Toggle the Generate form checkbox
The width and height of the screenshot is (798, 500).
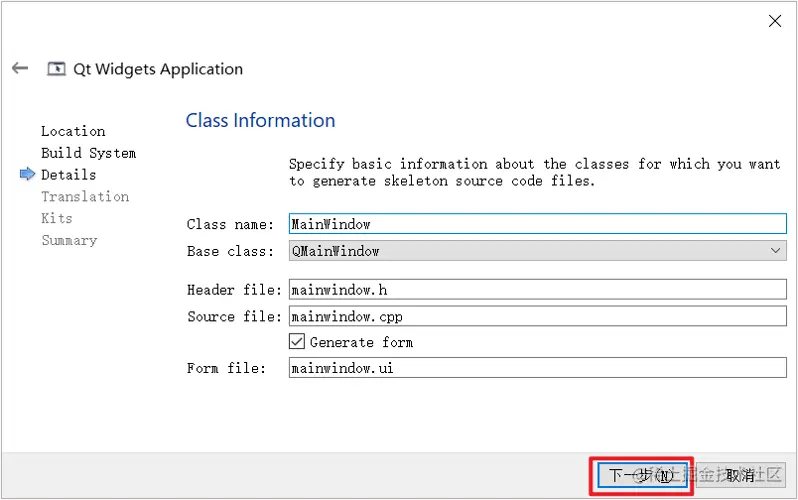297,341
